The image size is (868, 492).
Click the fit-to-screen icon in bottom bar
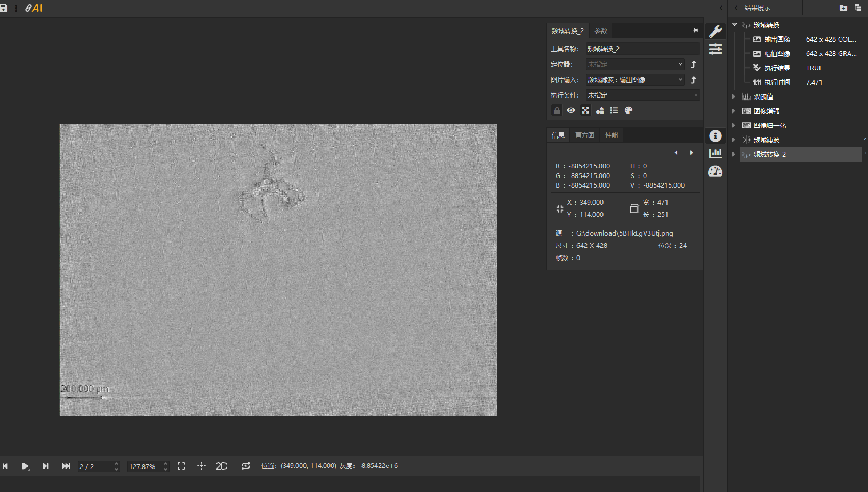(181, 466)
